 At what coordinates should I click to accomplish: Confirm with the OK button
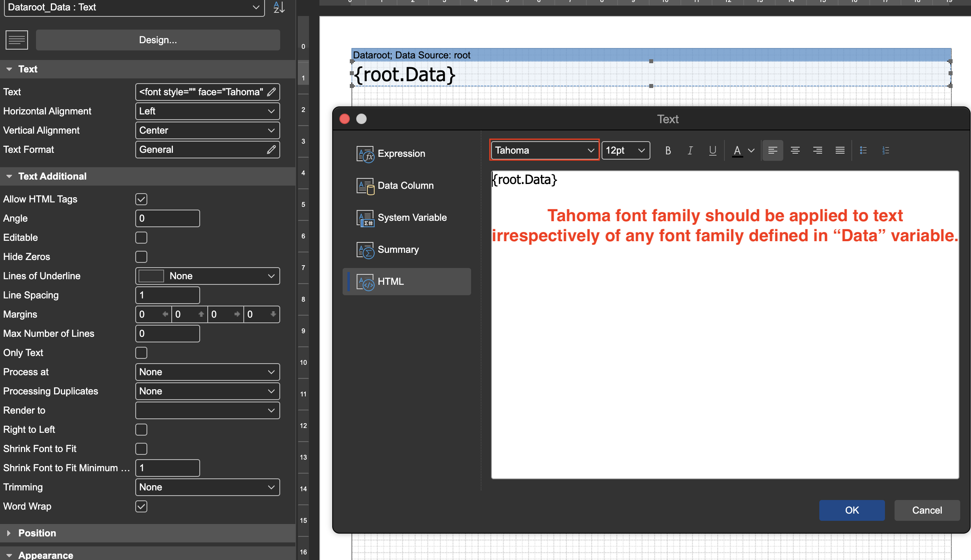coord(852,510)
